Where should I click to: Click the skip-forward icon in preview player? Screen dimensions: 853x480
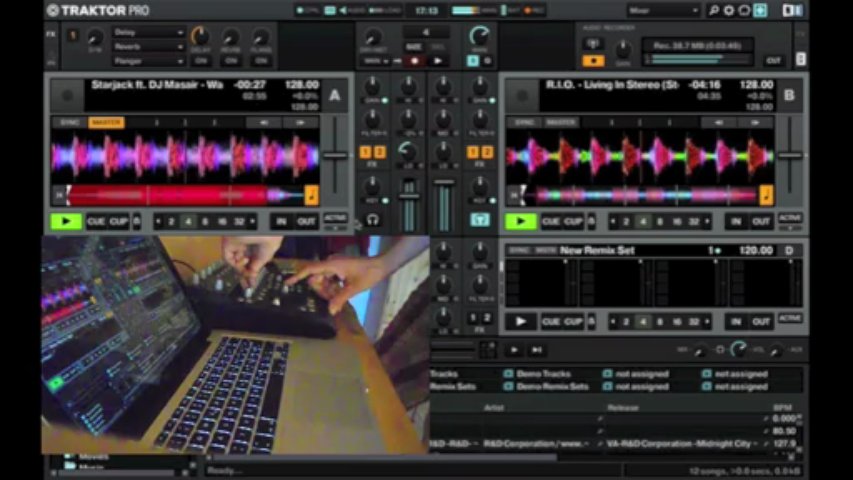pyautogui.click(x=537, y=350)
